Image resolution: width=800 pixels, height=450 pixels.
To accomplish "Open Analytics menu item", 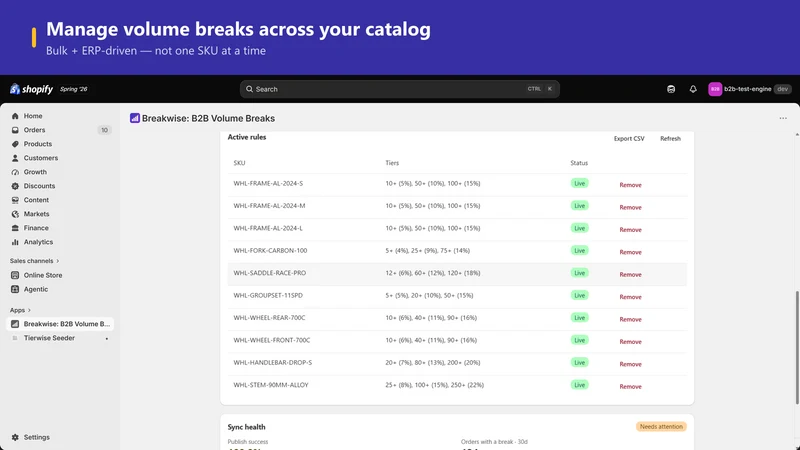I will (x=38, y=242).
